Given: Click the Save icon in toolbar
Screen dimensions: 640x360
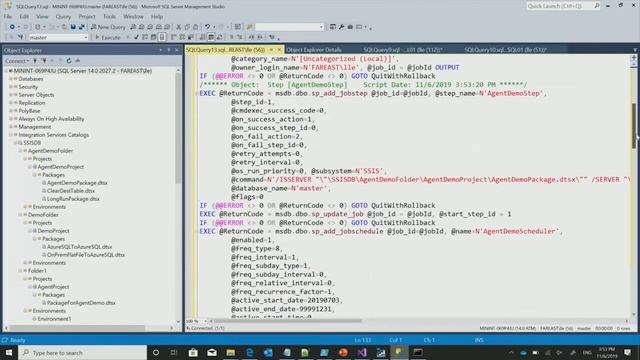Looking at the screenshot, I should point(73,27).
